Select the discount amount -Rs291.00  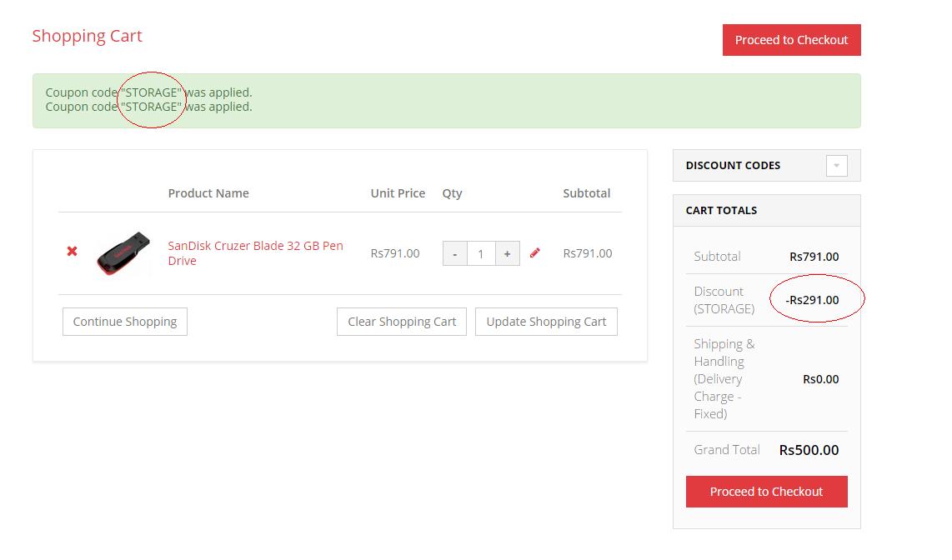[812, 300]
